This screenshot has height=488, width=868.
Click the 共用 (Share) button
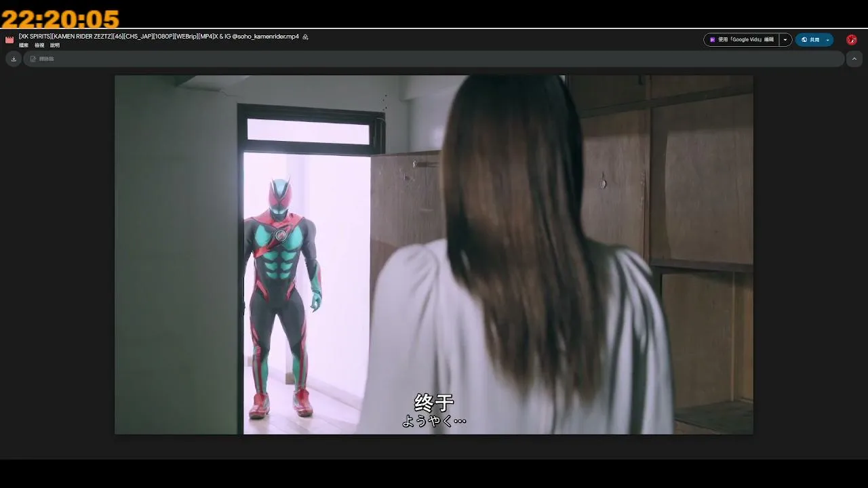tap(810, 40)
